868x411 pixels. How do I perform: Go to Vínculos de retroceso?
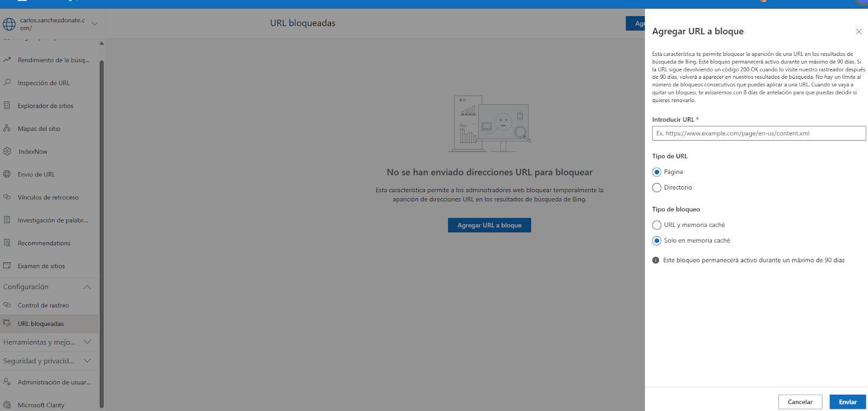tap(48, 197)
